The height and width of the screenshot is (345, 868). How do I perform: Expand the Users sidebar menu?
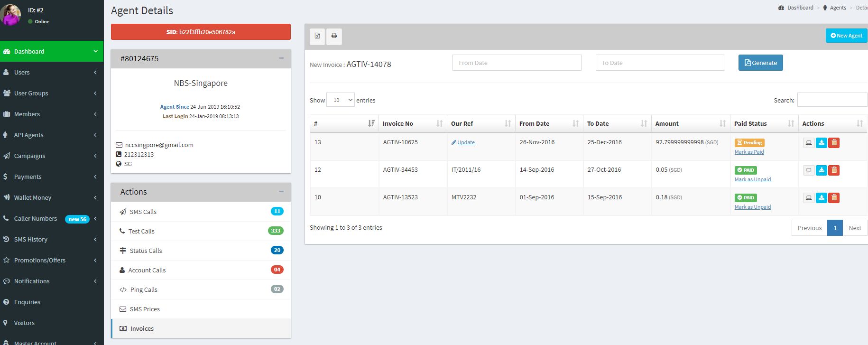point(52,72)
